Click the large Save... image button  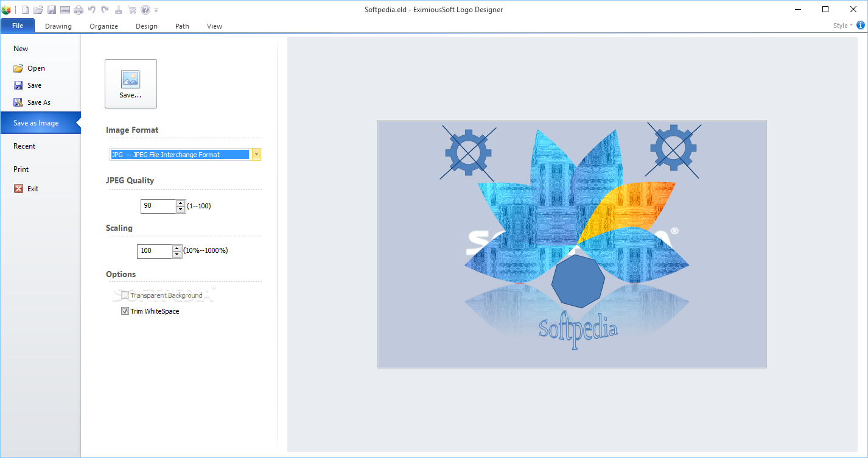tap(131, 84)
